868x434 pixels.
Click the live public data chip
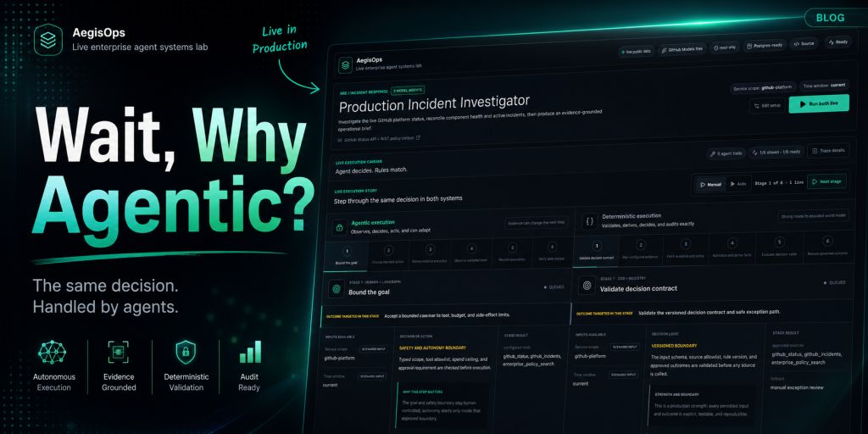click(637, 51)
